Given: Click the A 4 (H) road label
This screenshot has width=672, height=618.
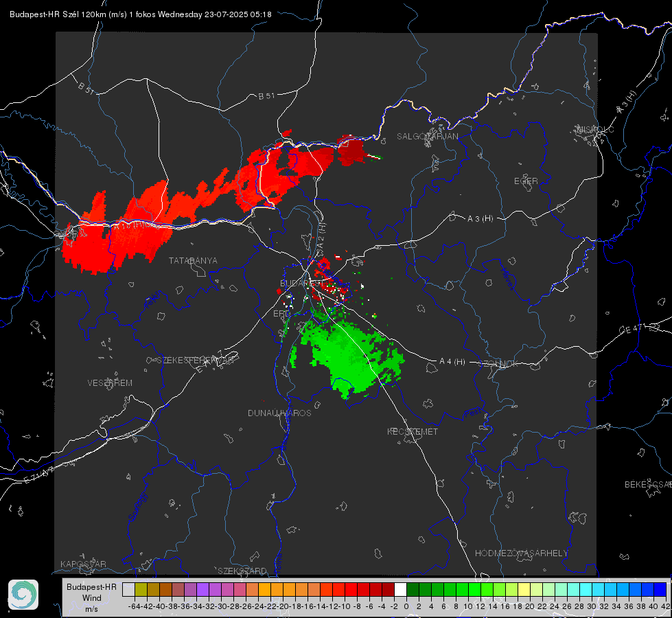Looking at the screenshot, I should pyautogui.click(x=452, y=362).
